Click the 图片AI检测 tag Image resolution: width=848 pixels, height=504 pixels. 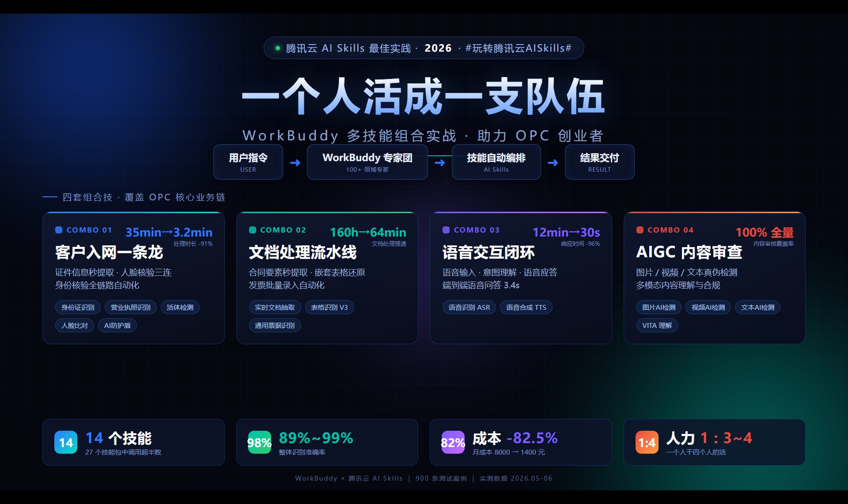tap(659, 307)
